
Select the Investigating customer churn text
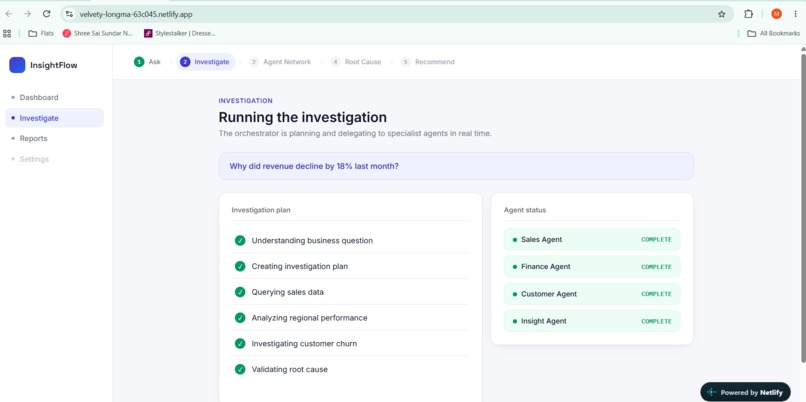click(304, 343)
